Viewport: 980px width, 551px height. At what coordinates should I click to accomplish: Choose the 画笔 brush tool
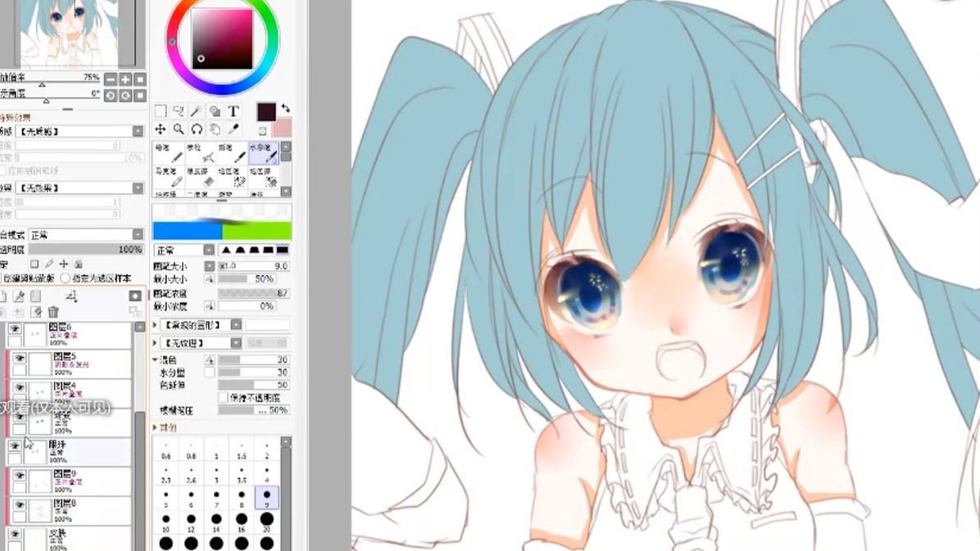[x=232, y=153]
